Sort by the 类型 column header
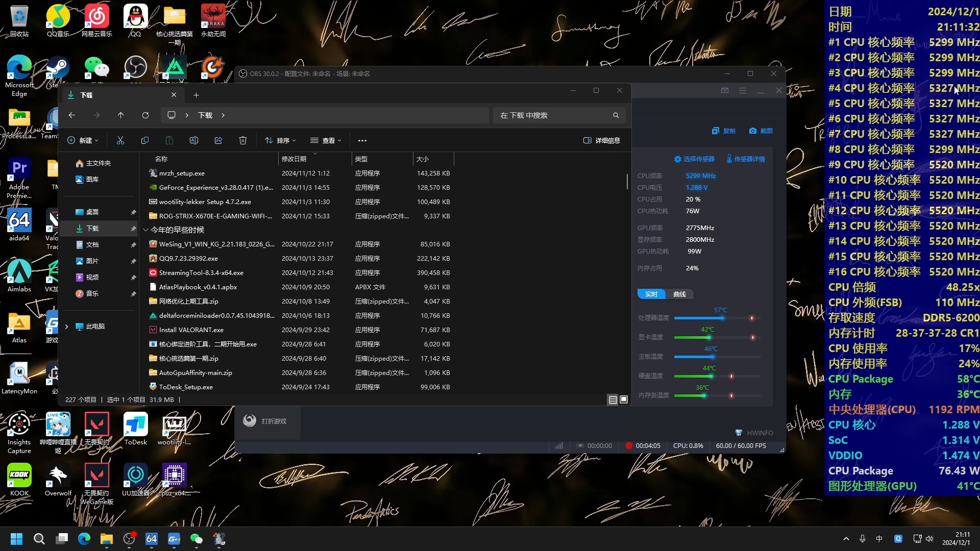This screenshot has height=551, width=980. point(382,159)
